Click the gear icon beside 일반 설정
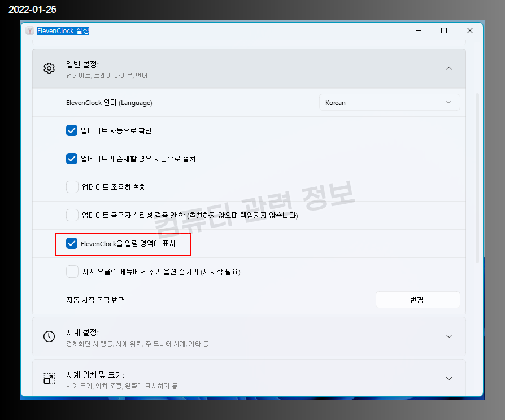505x420 pixels. click(49, 68)
